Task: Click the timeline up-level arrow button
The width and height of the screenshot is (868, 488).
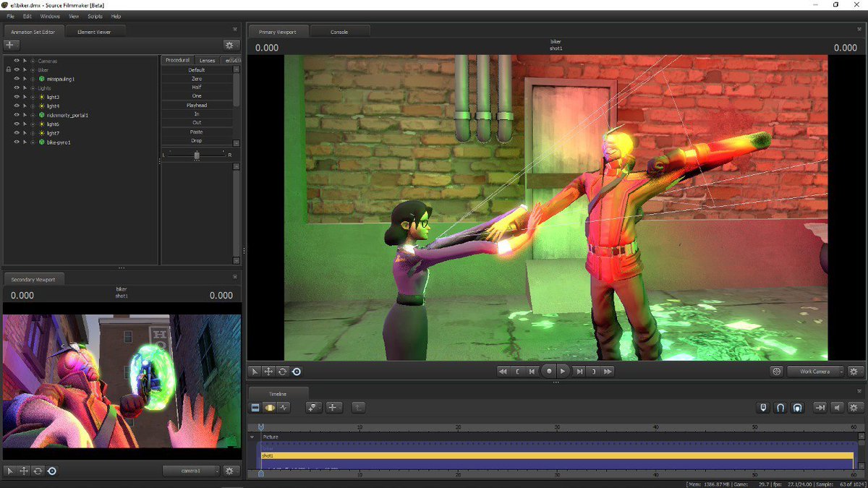Action: (x=358, y=408)
